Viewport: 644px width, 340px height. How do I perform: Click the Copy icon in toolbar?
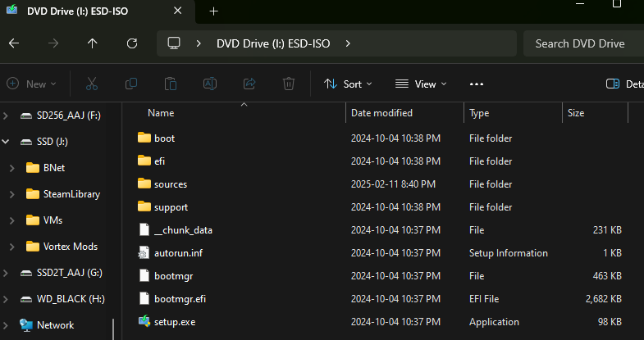(x=131, y=84)
